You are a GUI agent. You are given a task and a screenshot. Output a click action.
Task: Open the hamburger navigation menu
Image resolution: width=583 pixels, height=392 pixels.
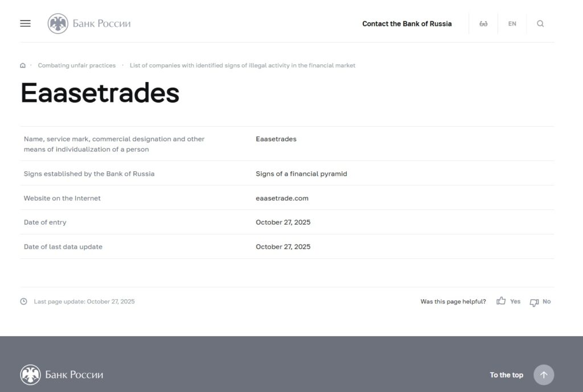[x=25, y=23]
